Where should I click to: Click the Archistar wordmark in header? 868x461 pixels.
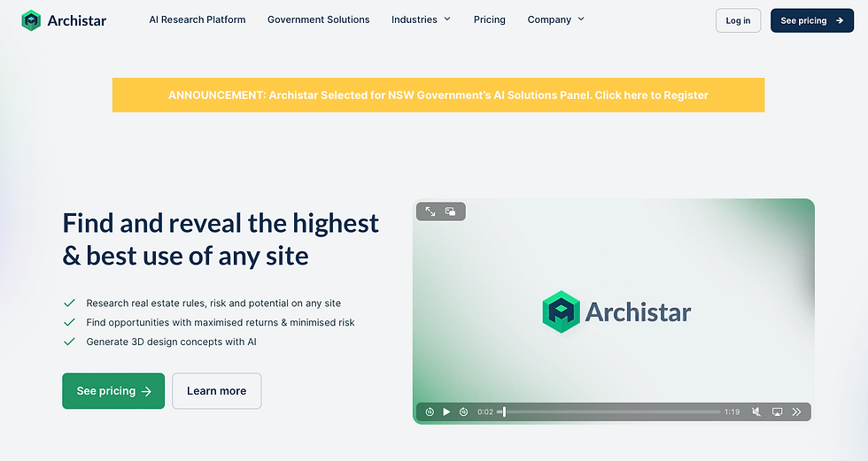[77, 20]
